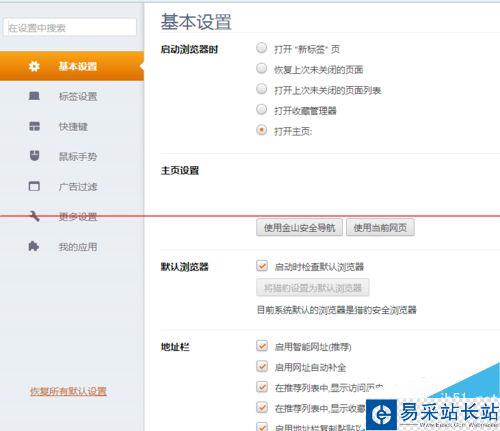
Task: Click 使用当前网页 button
Action: (380, 228)
